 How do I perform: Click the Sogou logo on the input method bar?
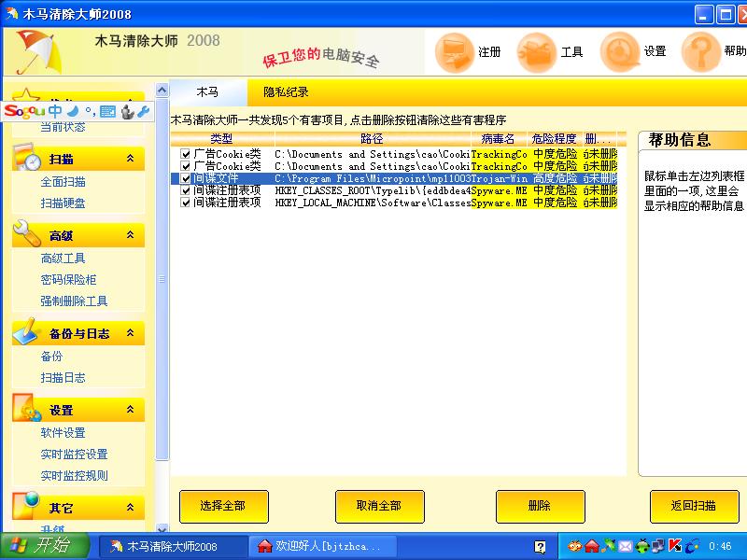tap(24, 111)
